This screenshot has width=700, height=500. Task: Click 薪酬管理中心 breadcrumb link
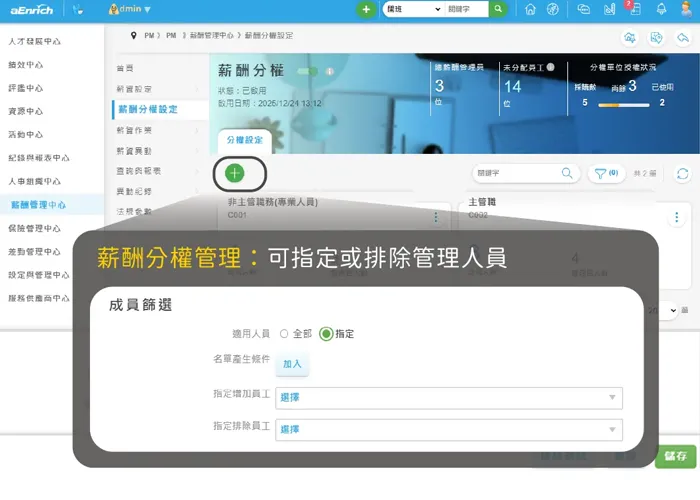(211, 35)
